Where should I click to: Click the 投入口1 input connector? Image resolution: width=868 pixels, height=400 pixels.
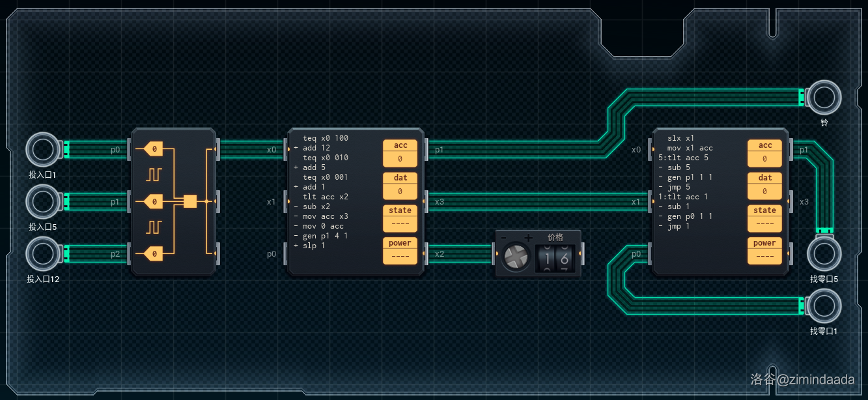(x=43, y=150)
